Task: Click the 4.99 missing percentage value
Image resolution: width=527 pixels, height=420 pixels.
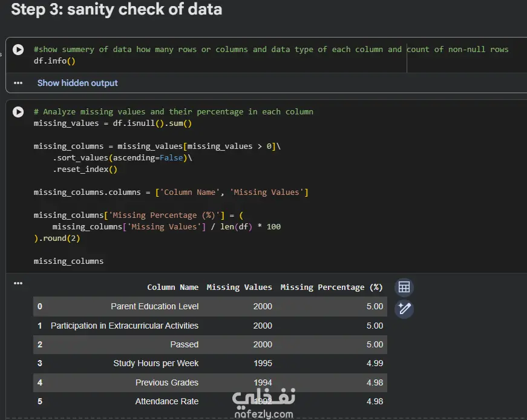Action: (x=375, y=363)
